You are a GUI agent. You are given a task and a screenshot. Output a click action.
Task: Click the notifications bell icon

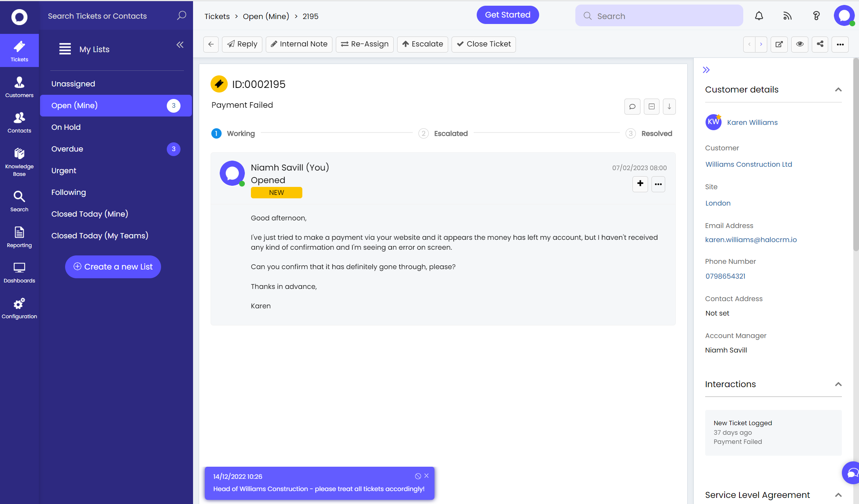point(759,16)
